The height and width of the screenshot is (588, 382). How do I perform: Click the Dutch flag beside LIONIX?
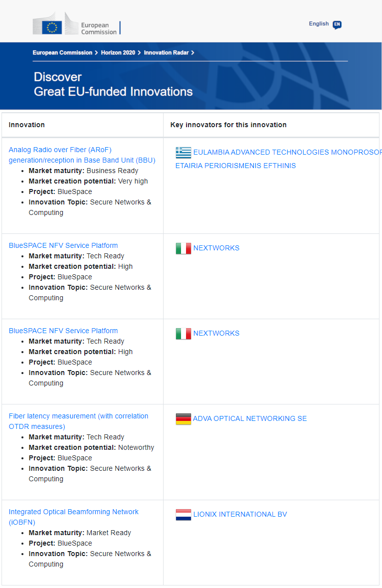[x=184, y=515]
